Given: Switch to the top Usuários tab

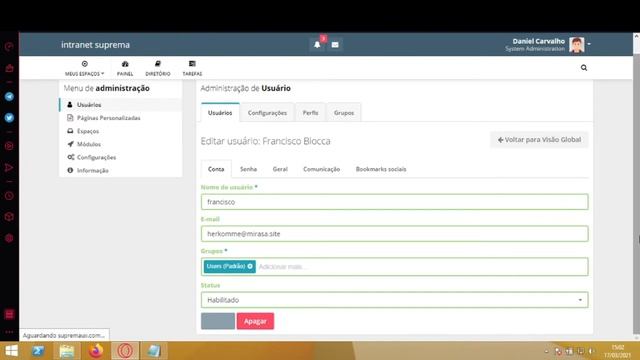Looking at the screenshot, I should click(x=220, y=113).
